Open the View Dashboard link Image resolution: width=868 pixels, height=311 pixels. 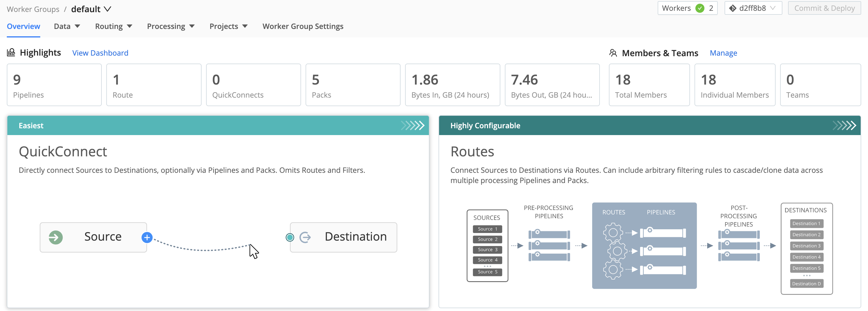click(100, 53)
